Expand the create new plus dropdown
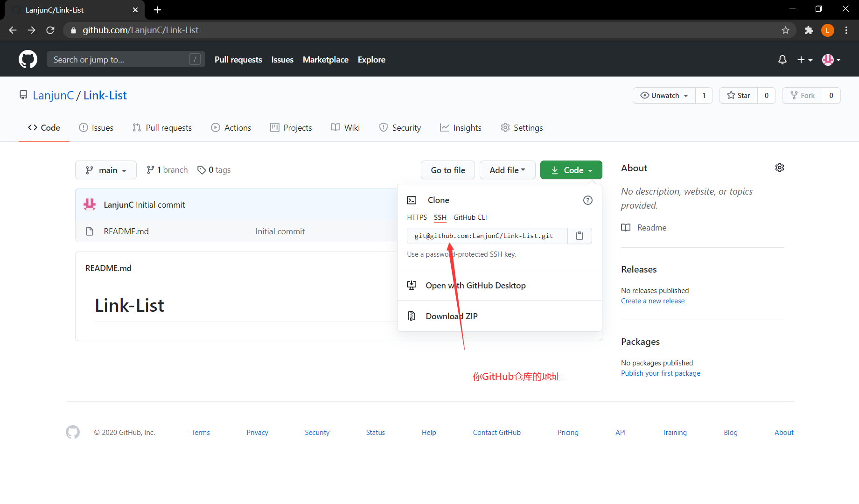 (x=805, y=60)
